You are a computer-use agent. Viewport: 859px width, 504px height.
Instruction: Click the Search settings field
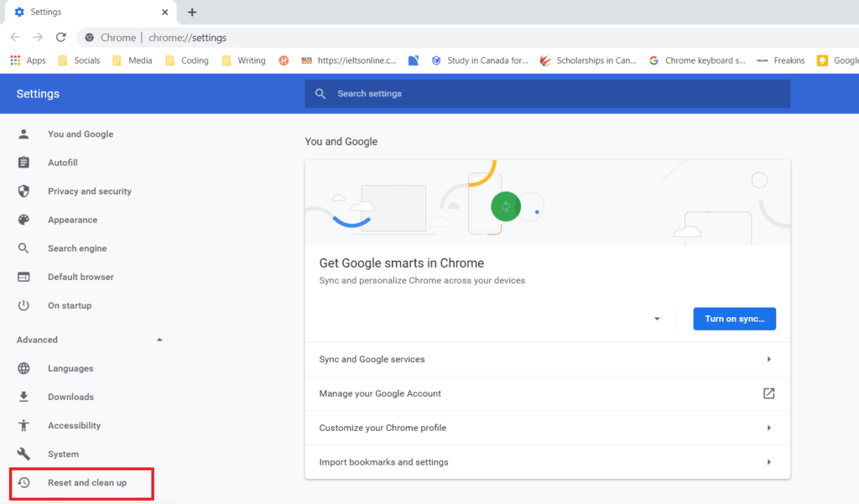547,93
